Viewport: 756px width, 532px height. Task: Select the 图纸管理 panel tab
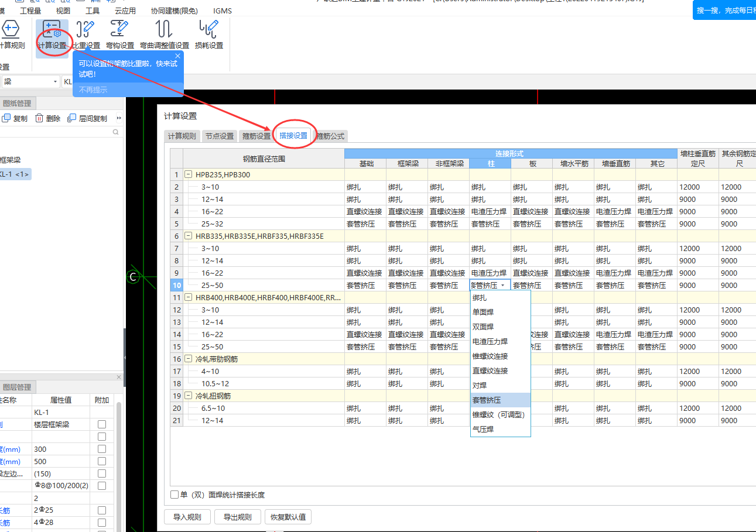point(17,103)
